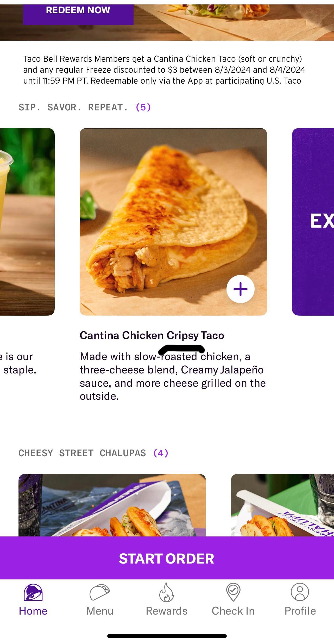Open the CHEESY STREET CHALUPAS section header
This screenshot has width=334, height=644.
pos(93,453)
